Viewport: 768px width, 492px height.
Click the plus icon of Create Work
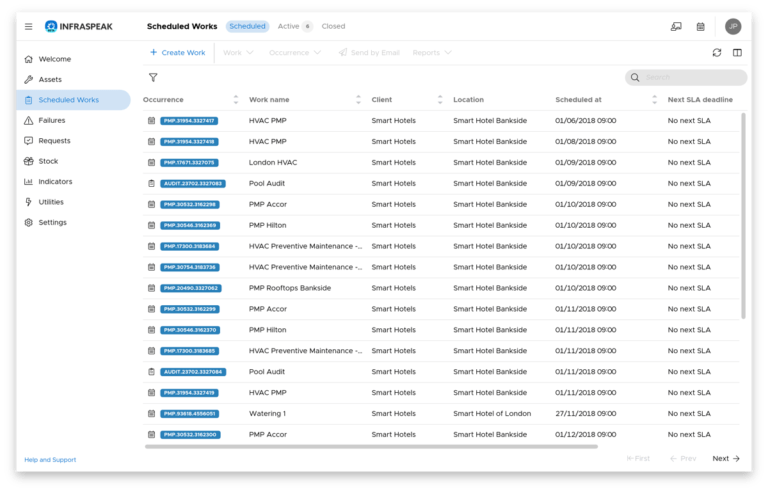coord(153,52)
